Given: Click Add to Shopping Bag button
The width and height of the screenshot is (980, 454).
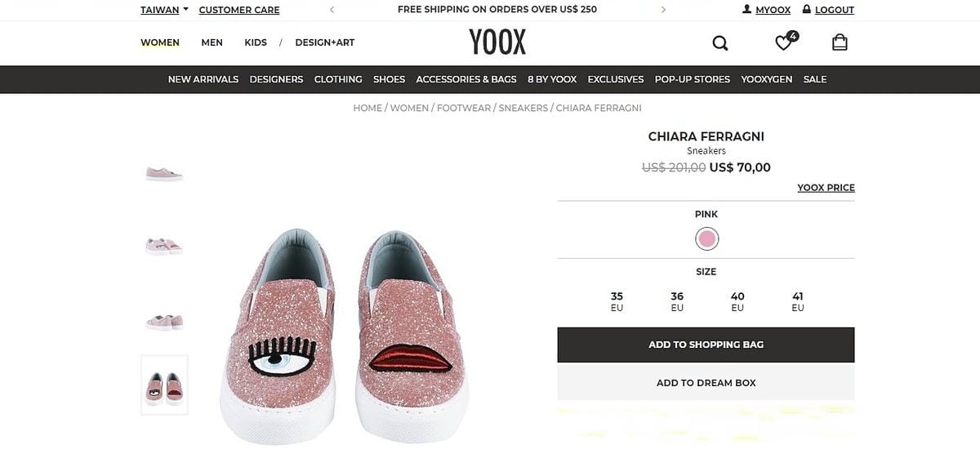Looking at the screenshot, I should pos(706,345).
